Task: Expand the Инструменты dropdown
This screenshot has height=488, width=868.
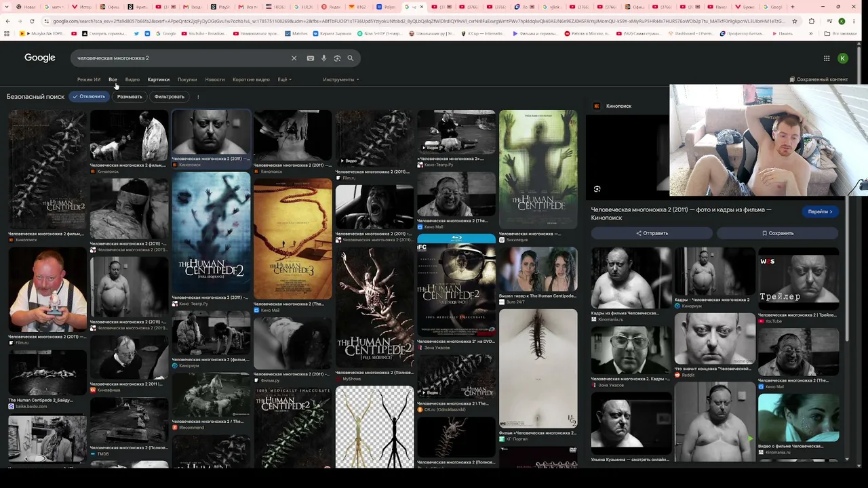Action: coord(341,80)
